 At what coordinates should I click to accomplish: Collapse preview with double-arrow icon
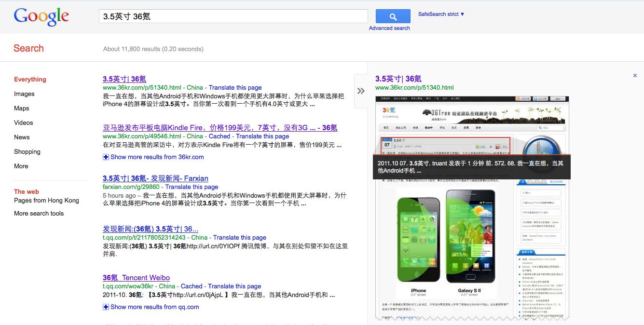pyautogui.click(x=361, y=91)
